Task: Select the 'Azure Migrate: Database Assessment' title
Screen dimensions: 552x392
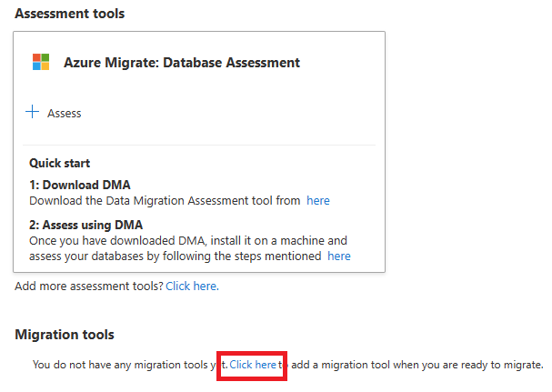Action: click(182, 63)
